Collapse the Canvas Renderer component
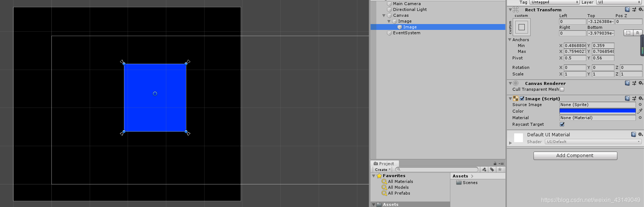 point(510,83)
